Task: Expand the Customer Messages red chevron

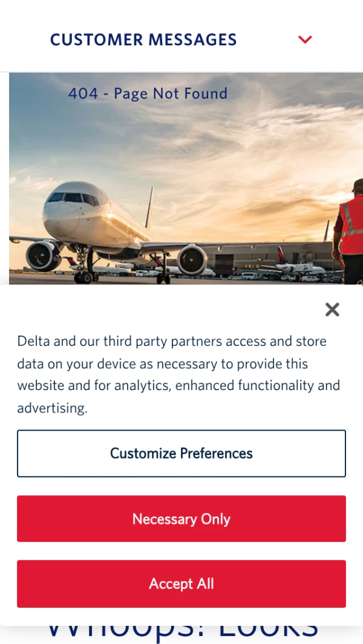Action: coord(305,39)
